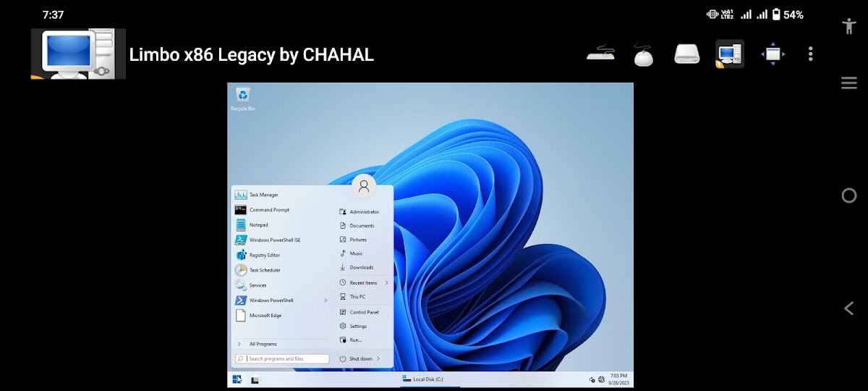Screen dimensions: 868x391
Task: Click the Search programs and files box
Action: (282, 359)
